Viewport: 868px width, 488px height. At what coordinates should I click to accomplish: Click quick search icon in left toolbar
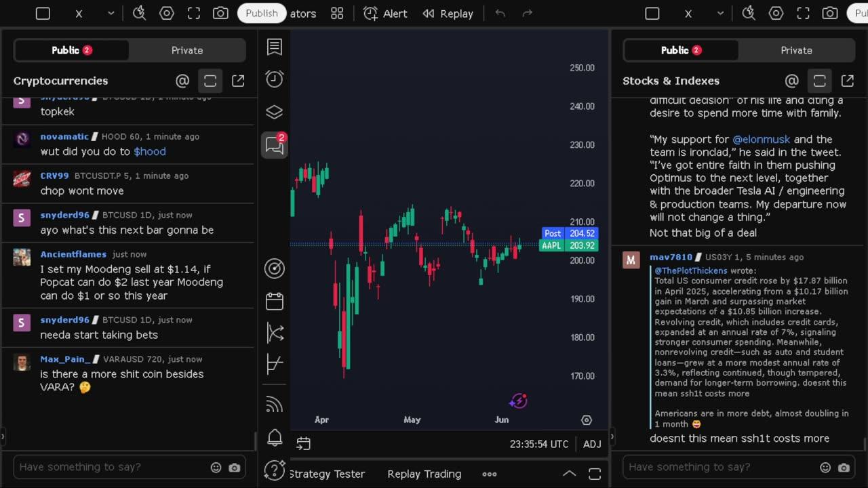(139, 13)
